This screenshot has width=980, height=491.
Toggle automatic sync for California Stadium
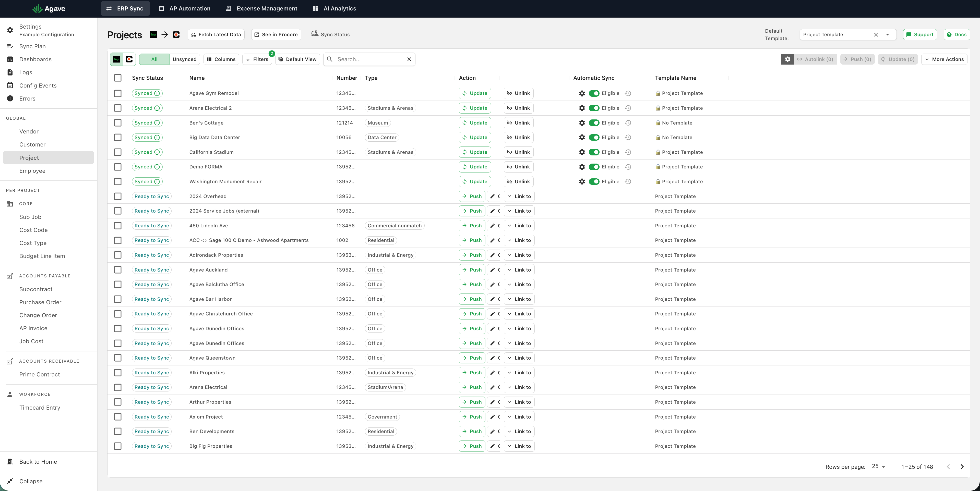pos(594,152)
